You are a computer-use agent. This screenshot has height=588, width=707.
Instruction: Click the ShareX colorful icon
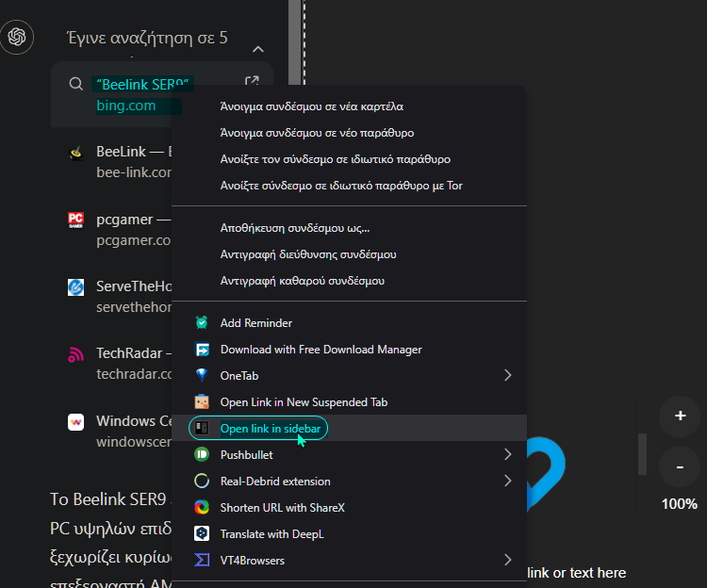point(202,507)
